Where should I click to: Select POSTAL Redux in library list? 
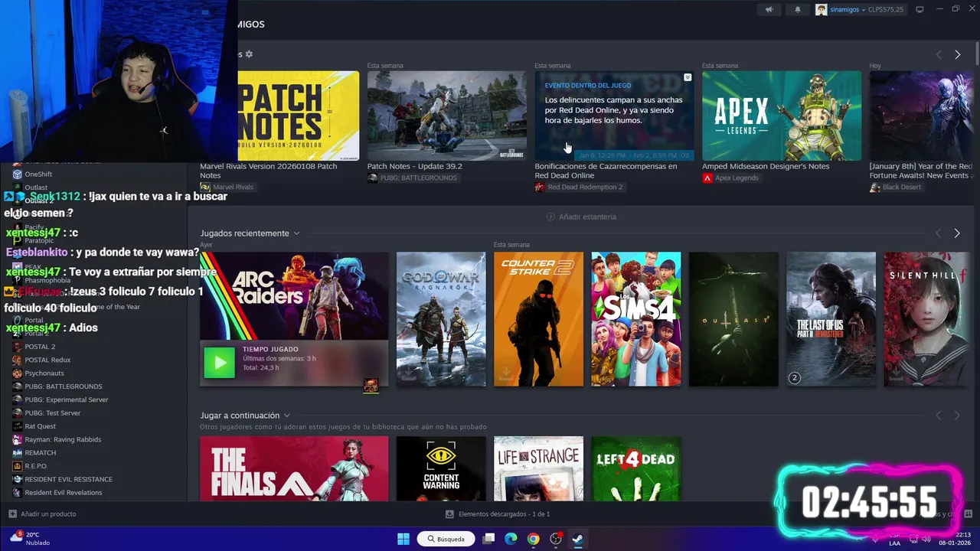coord(47,360)
